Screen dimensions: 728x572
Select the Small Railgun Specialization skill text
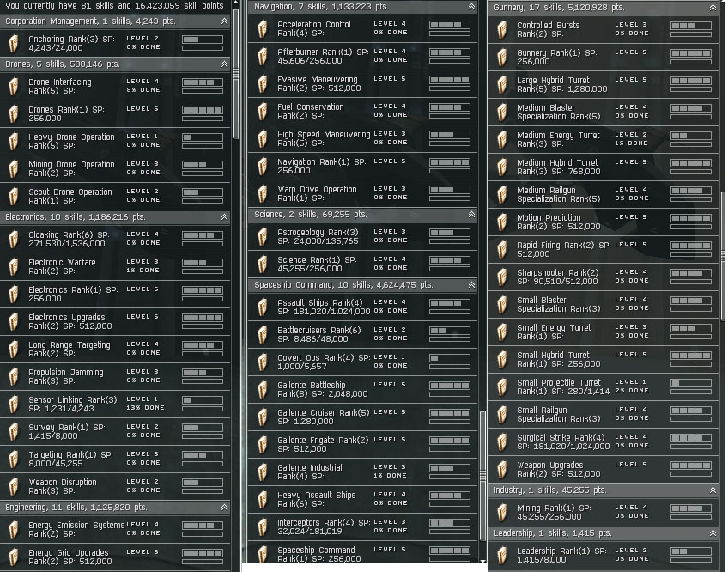click(x=559, y=414)
